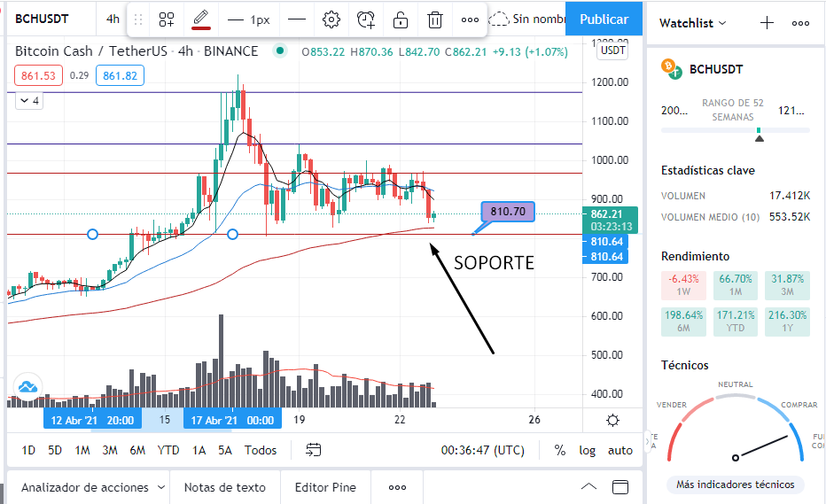Toggle the lock drawing padlock icon
This screenshot has width=826, height=504.
click(401, 19)
